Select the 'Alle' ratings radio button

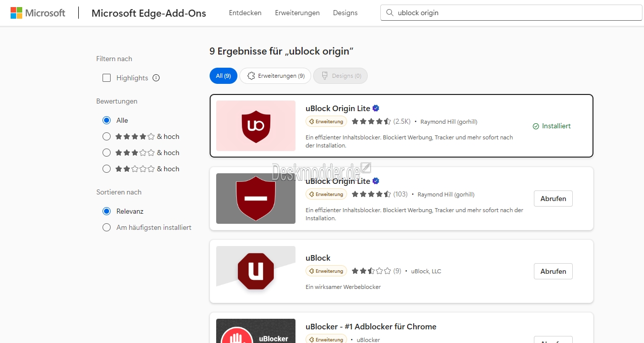click(x=107, y=120)
